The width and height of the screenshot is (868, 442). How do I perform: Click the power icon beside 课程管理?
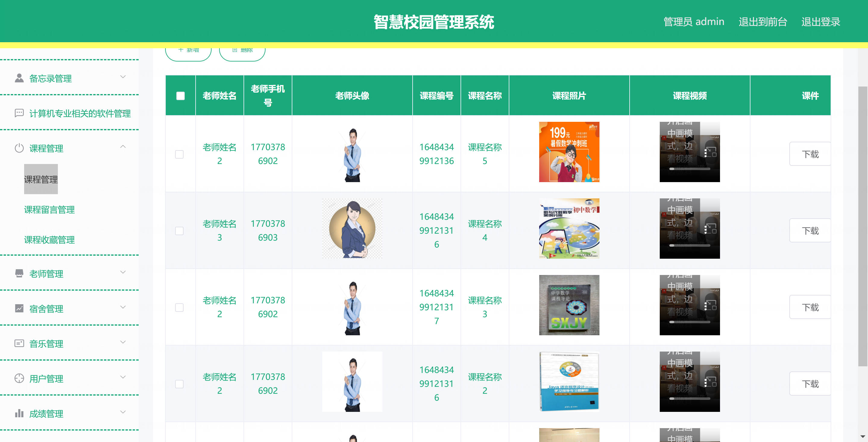[19, 148]
